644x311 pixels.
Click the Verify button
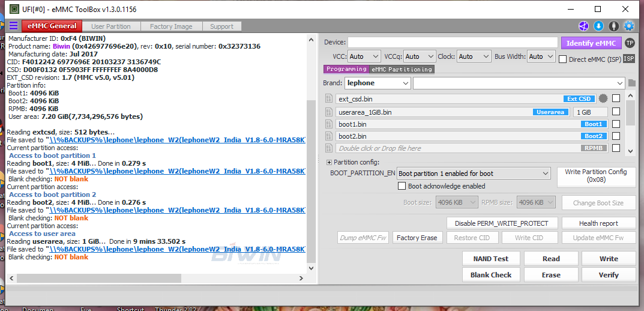[x=609, y=275]
